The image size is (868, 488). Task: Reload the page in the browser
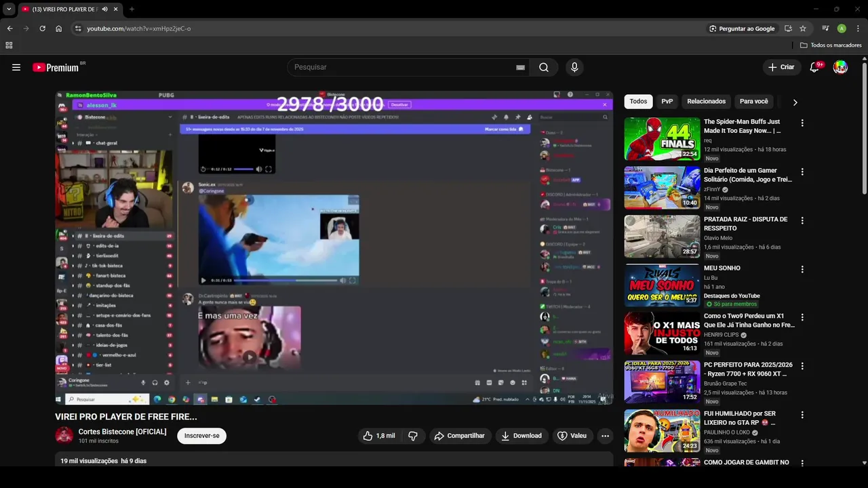click(x=42, y=28)
